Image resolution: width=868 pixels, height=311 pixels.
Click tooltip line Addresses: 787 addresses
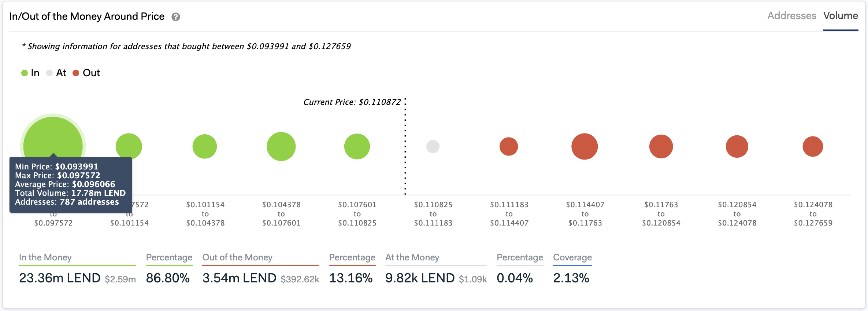[x=67, y=202]
